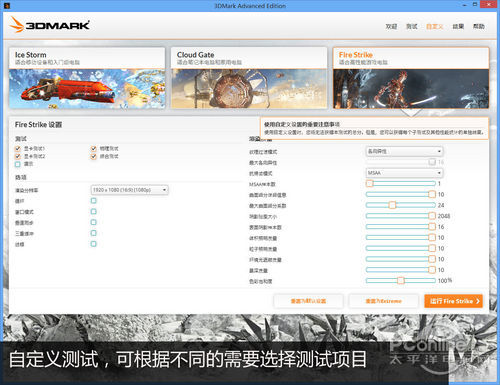Screen dimensions: 500x385
Task: Click the disabled max anisotropy slider showing 16
Action: click(401, 162)
